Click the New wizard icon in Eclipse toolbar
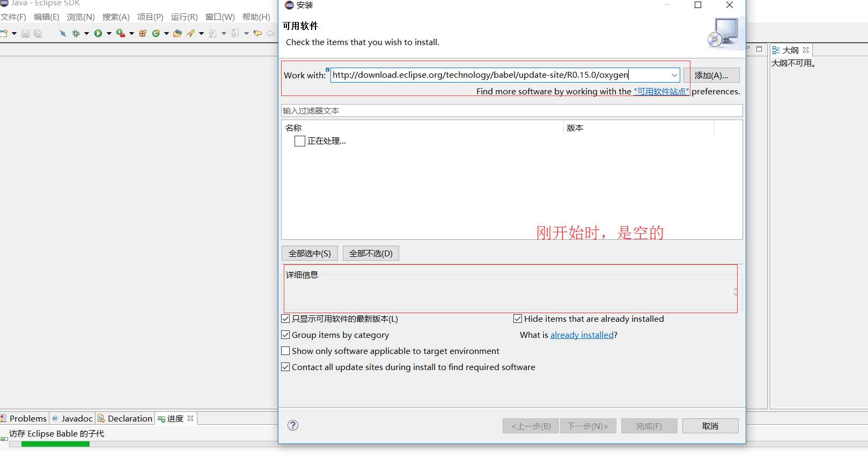The width and height of the screenshot is (868, 458). [4, 33]
